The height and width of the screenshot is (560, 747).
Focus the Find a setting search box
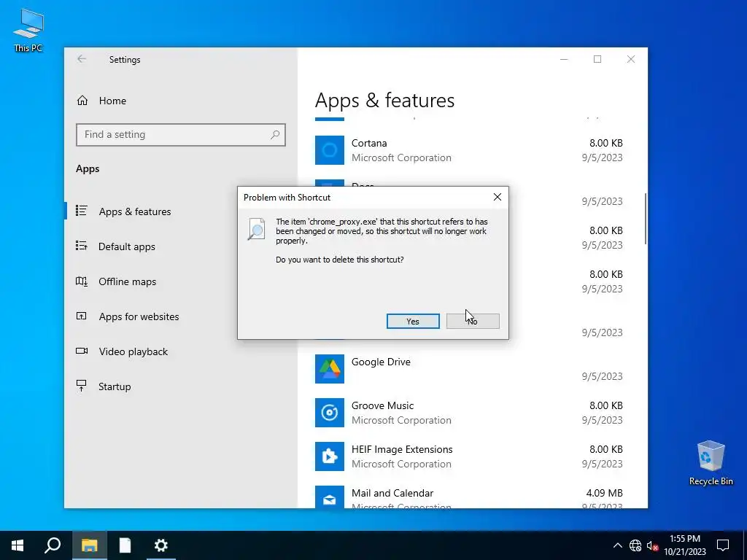[x=181, y=135]
